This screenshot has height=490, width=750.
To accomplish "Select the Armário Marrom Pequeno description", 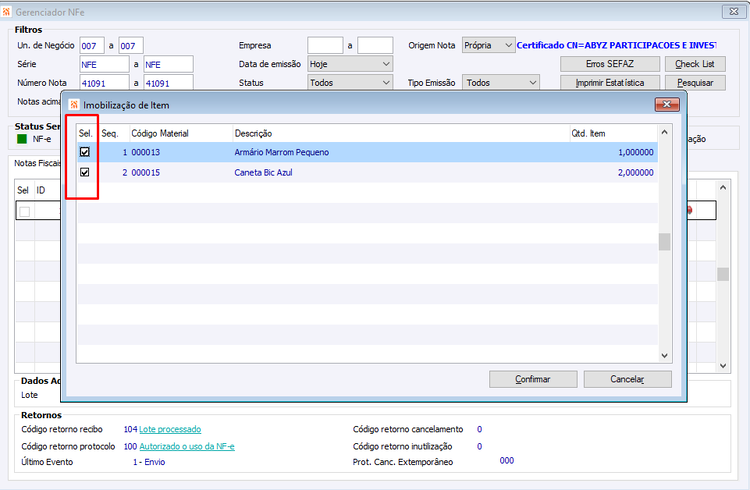I will [281, 152].
